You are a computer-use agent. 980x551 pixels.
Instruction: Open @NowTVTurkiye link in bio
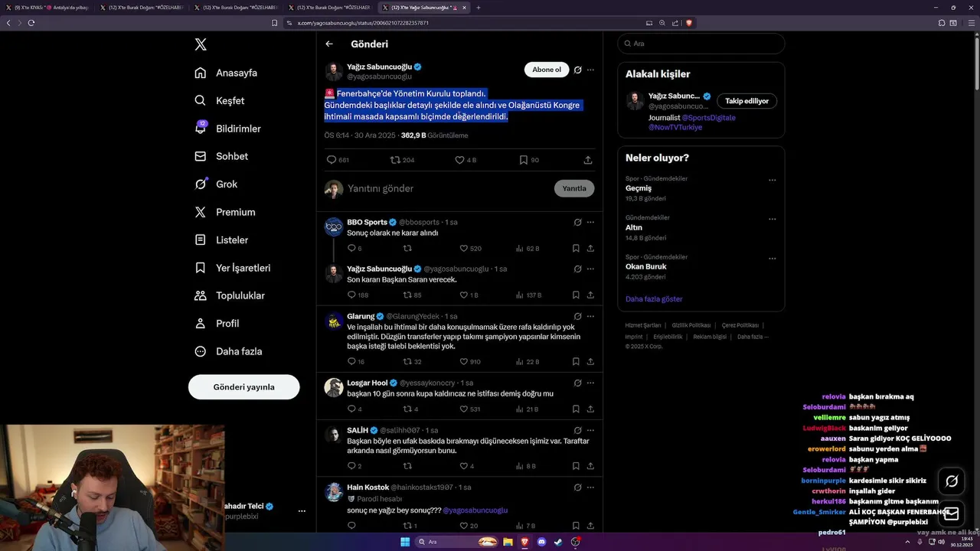point(675,127)
